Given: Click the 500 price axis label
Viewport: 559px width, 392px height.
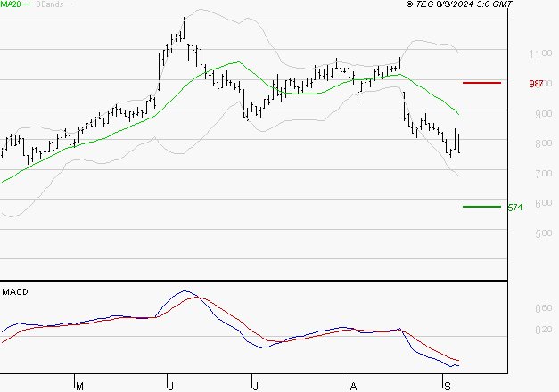Looking at the screenshot, I should [544, 233].
